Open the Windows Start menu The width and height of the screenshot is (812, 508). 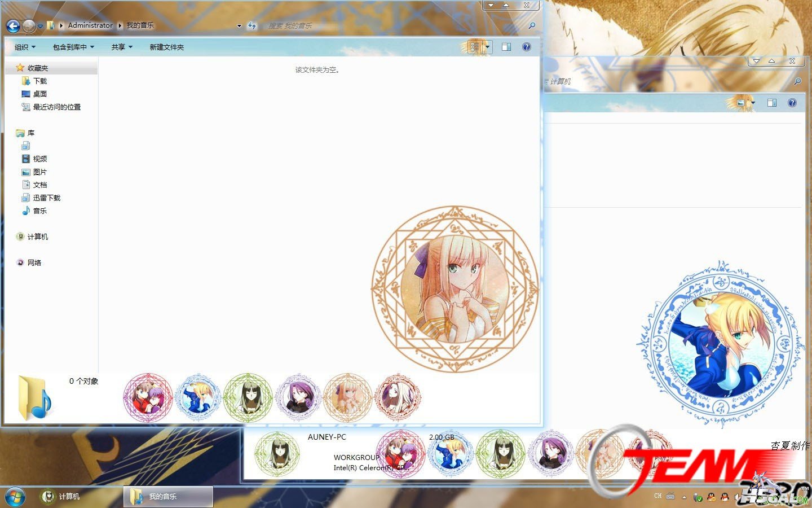[15, 496]
